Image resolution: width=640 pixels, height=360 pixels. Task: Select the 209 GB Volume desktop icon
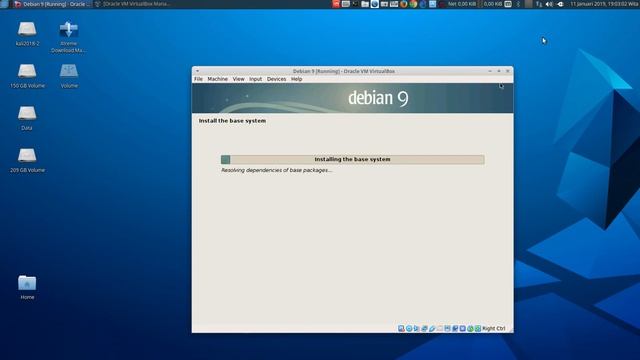click(x=27, y=160)
